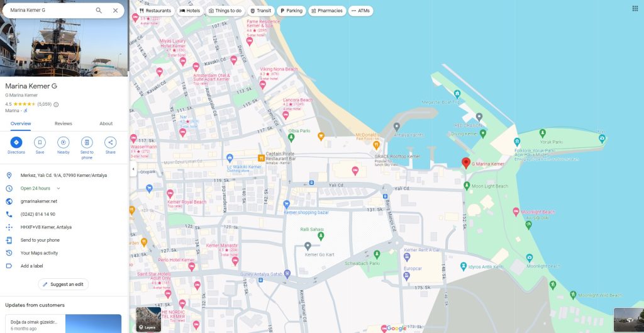
Task: Save Marina Kemer G to a list
Action: [x=40, y=142]
